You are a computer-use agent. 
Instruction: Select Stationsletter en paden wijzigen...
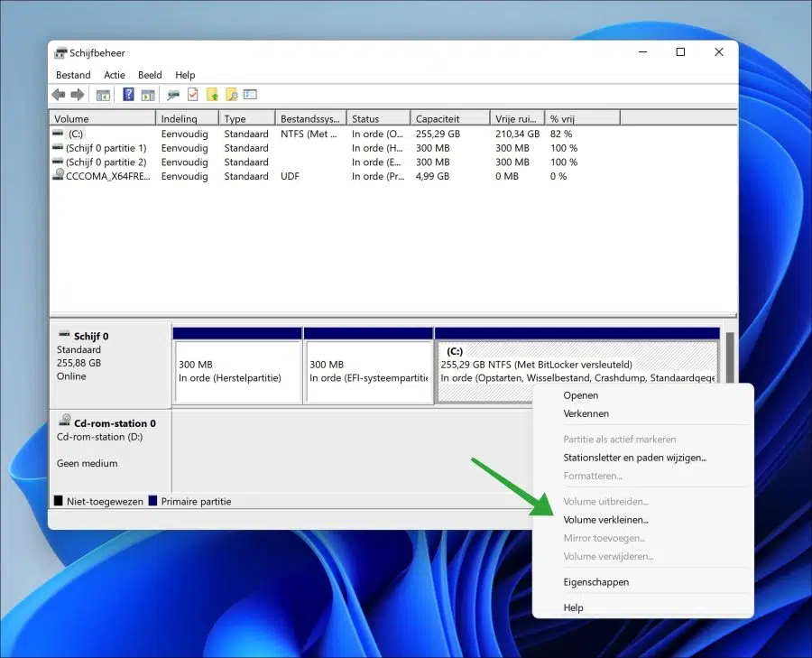point(635,458)
